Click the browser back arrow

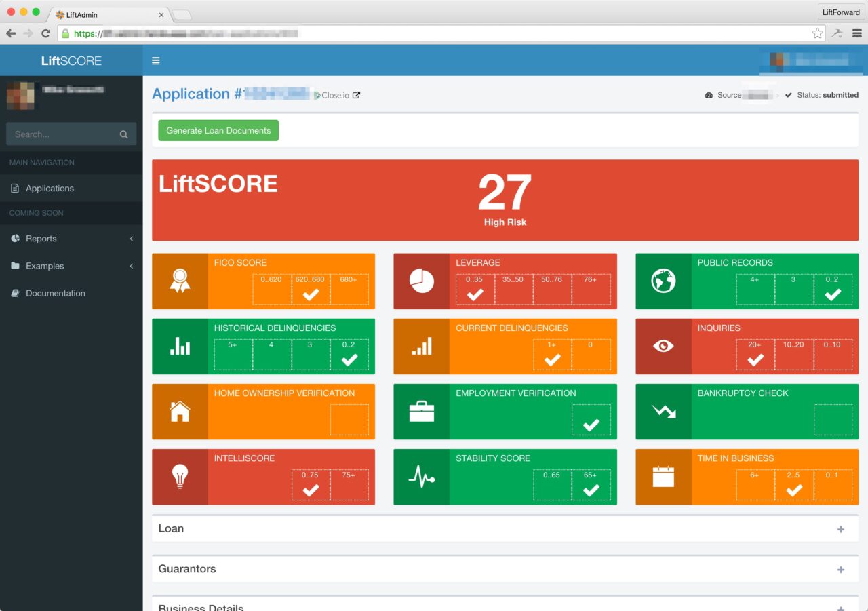[x=11, y=33]
